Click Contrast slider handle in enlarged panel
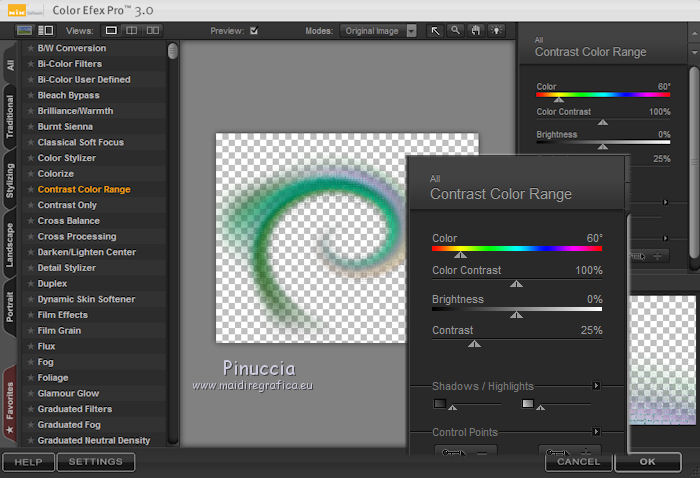Screen dimensions: 700x478 tap(475, 344)
